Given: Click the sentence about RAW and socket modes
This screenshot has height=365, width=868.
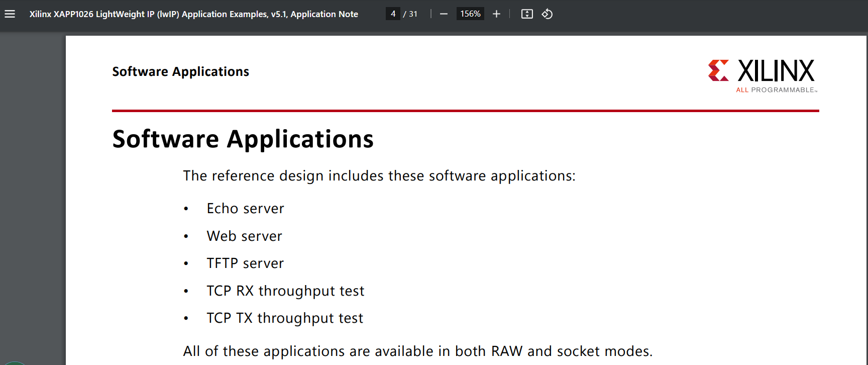Looking at the screenshot, I should coord(418,351).
